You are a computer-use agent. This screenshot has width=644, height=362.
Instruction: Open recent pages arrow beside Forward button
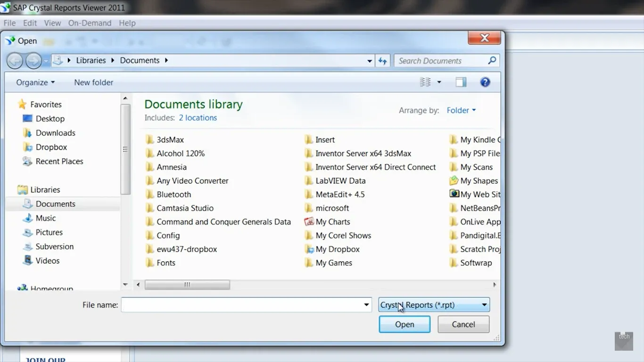tap(46, 61)
